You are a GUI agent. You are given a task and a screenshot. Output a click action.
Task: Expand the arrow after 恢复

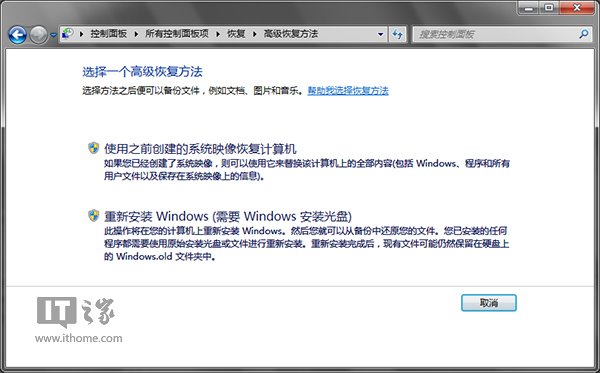(254, 34)
